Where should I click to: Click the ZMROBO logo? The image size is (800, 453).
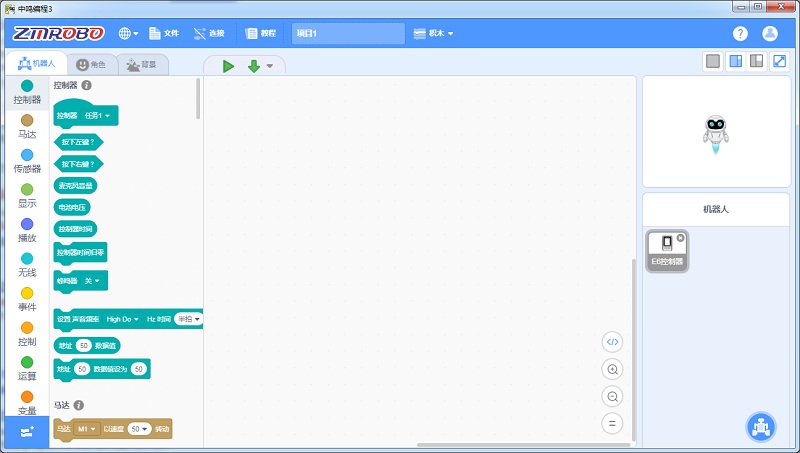point(59,34)
